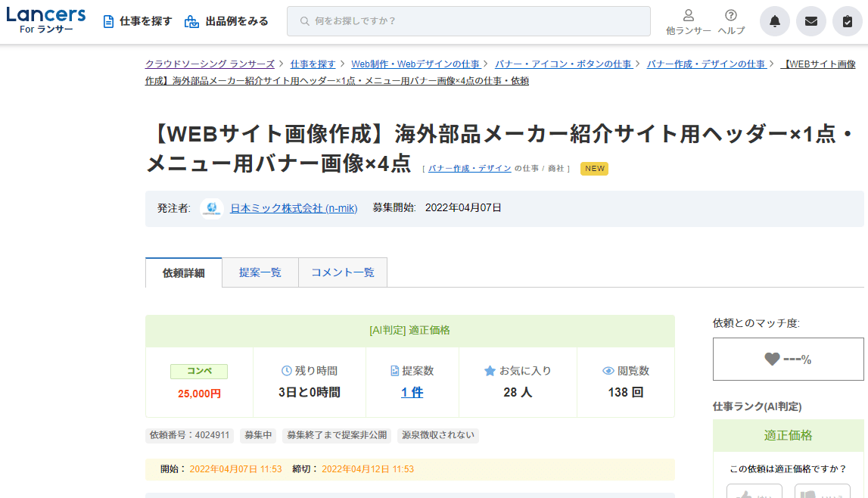Image resolution: width=868 pixels, height=498 pixels.
Task: Open バナー作成・デザイン category link near title
Action: click(x=469, y=168)
